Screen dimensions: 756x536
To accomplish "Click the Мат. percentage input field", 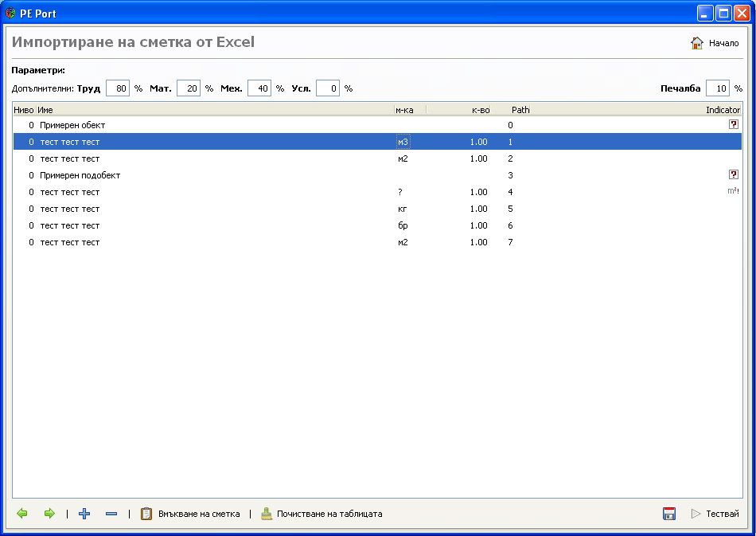I will tap(189, 88).
